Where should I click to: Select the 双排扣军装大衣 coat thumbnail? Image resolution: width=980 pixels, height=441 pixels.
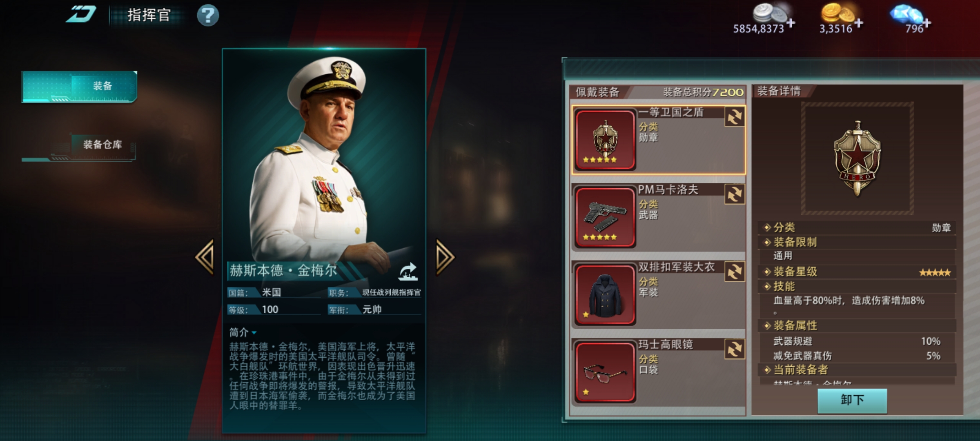(605, 295)
